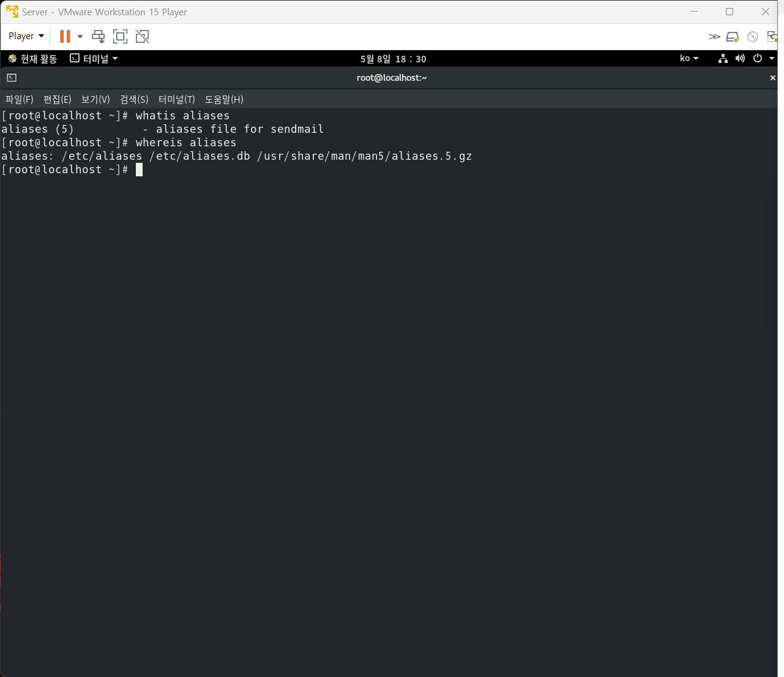The image size is (784, 677).
Task: Minimize the VMware Workstation window
Action: pyautogui.click(x=694, y=12)
